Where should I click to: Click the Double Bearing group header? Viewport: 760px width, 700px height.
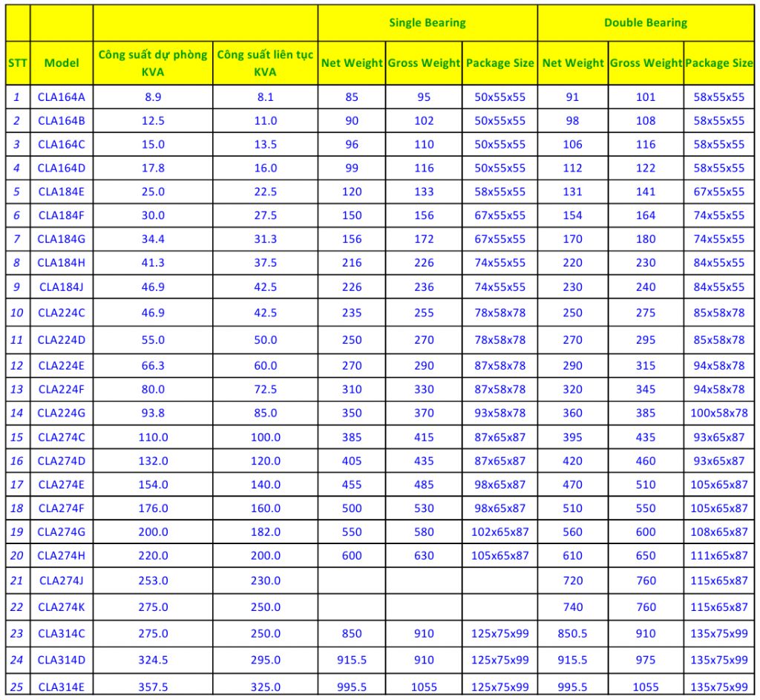click(x=645, y=23)
